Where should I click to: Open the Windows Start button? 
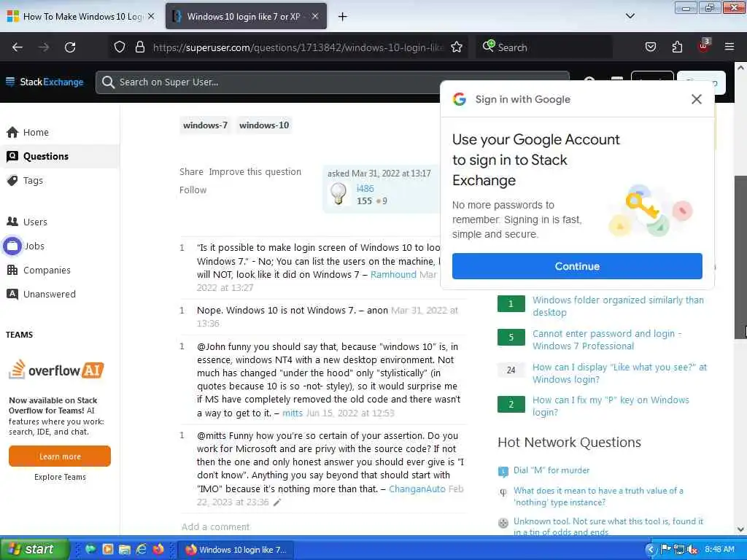pos(34,549)
